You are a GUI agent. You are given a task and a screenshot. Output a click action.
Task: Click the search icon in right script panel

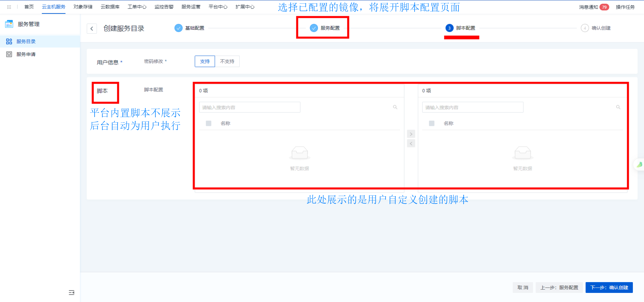coord(618,107)
